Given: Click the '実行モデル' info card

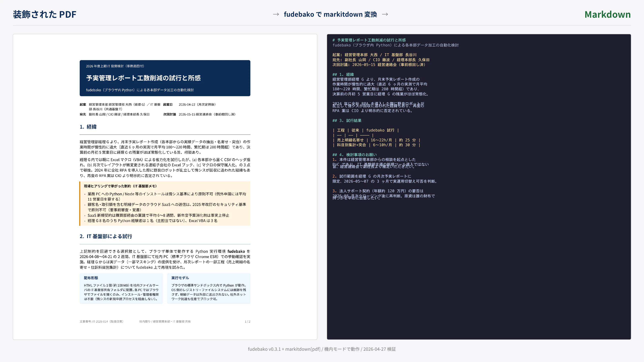Looking at the screenshot, I should pyautogui.click(x=209, y=289).
